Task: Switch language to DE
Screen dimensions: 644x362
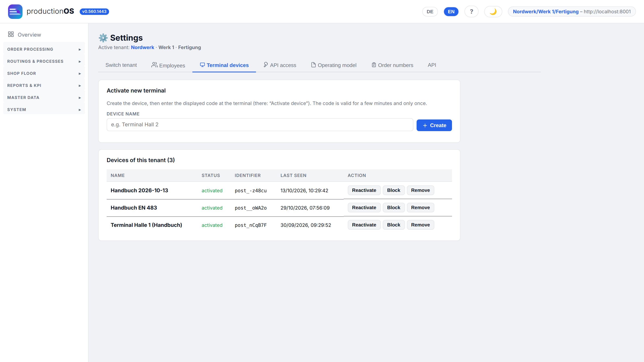Action: 430,11
